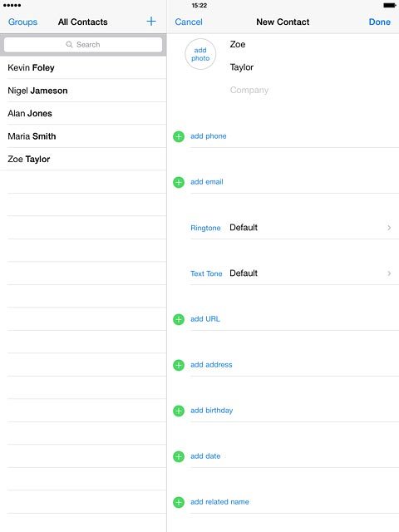399x532 pixels.
Task: Tap green plus beside add birthday
Action: (x=179, y=411)
